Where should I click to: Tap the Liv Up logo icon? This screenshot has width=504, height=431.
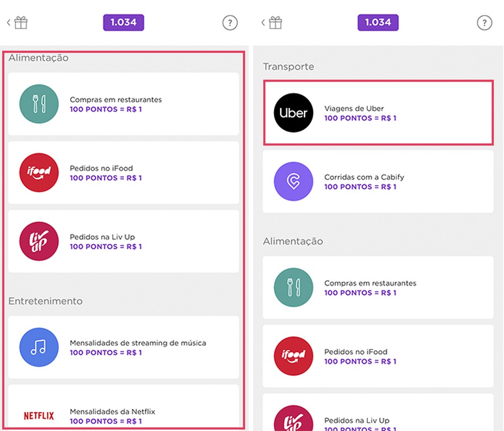[x=39, y=241]
